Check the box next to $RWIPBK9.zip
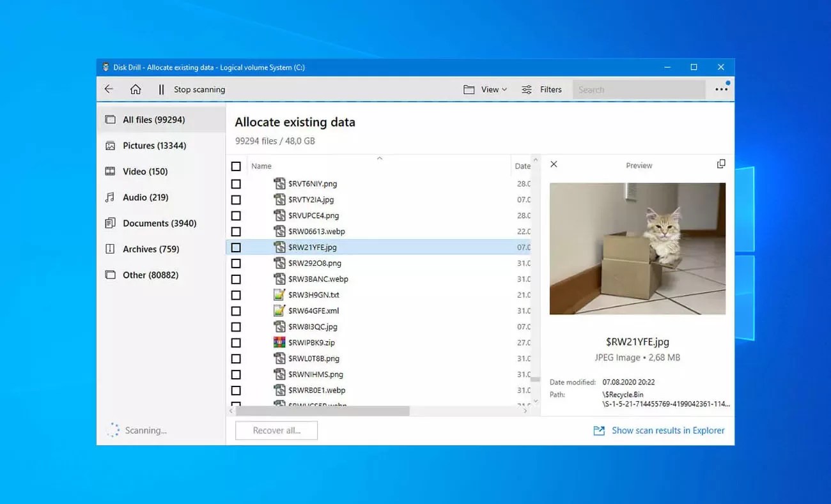831x504 pixels. pos(236,342)
